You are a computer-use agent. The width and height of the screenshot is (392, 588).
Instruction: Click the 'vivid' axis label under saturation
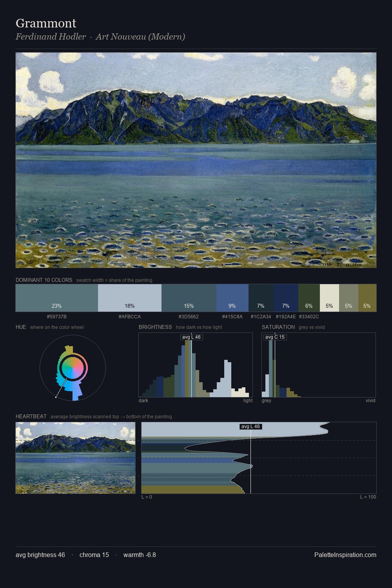(370, 401)
